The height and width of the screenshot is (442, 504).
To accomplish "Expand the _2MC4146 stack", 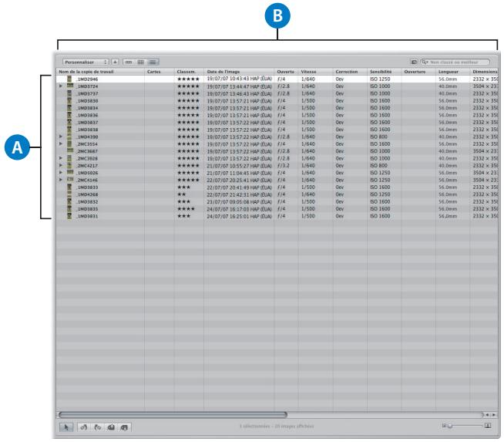I will coord(61,180).
